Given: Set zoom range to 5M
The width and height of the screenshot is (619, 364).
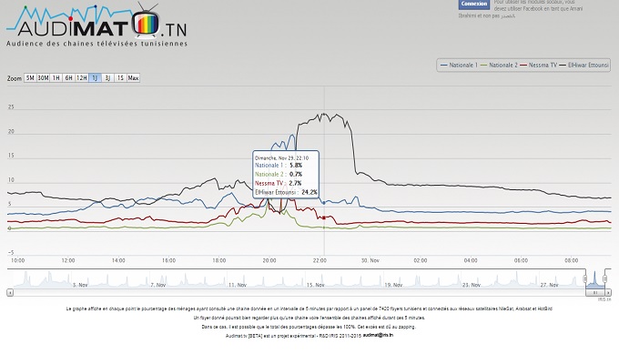Looking at the screenshot, I should point(30,78).
